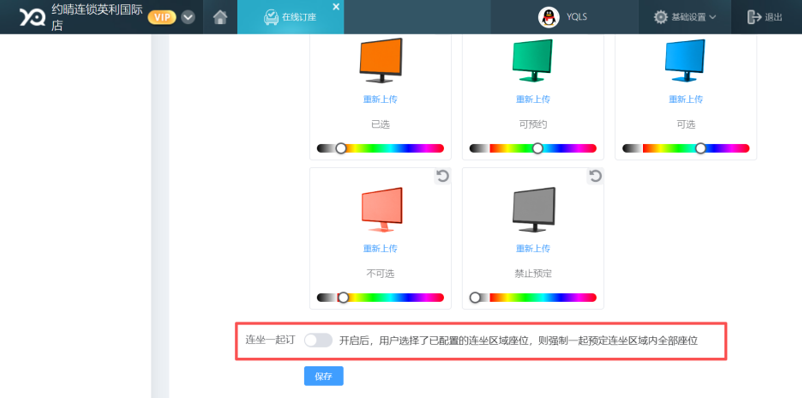Click 重新上传 under the 禁止预定 monitor
Viewport: 802px width, 403px height.
(533, 249)
